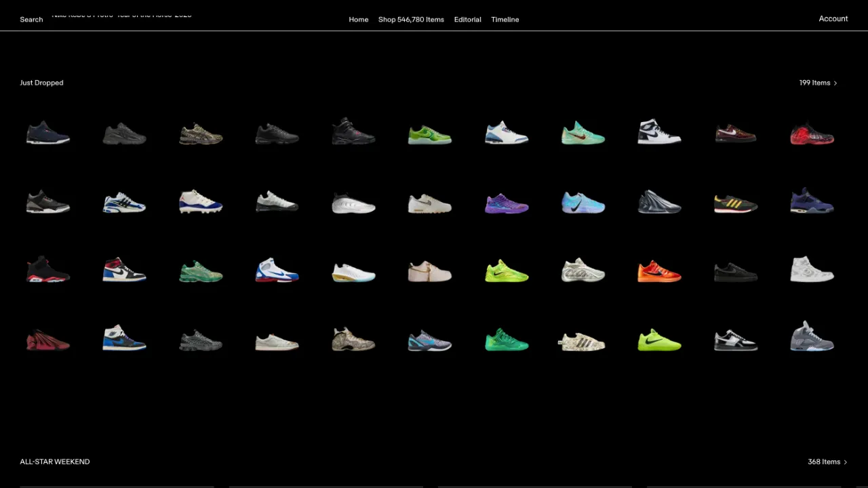This screenshot has height=488, width=868.
Task: Select the all-white Jordan 1 high-top thumbnail
Action: [812, 270]
